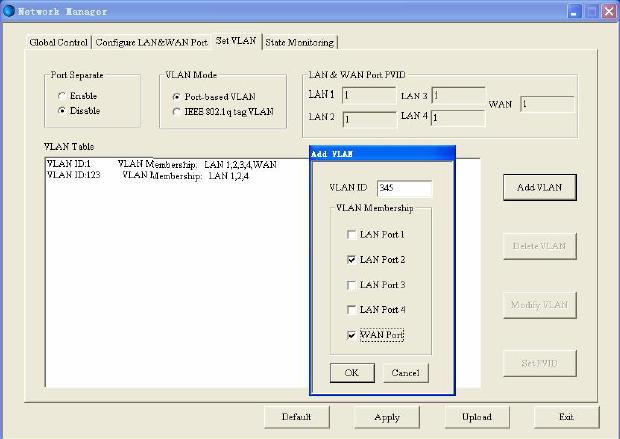This screenshot has height=439, width=620.
Task: Click the Add VLAN dialog title bar
Action: pyautogui.click(x=382, y=153)
